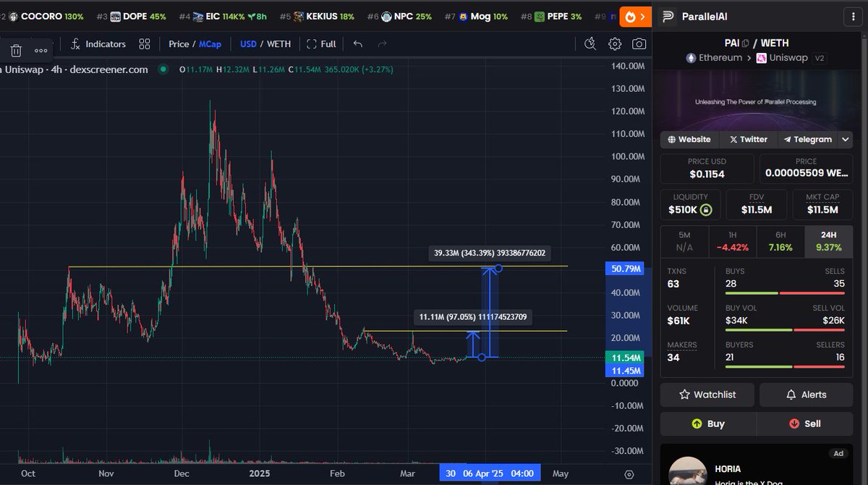This screenshot has height=485, width=868.
Task: Open Mog trending token
Action: point(476,16)
